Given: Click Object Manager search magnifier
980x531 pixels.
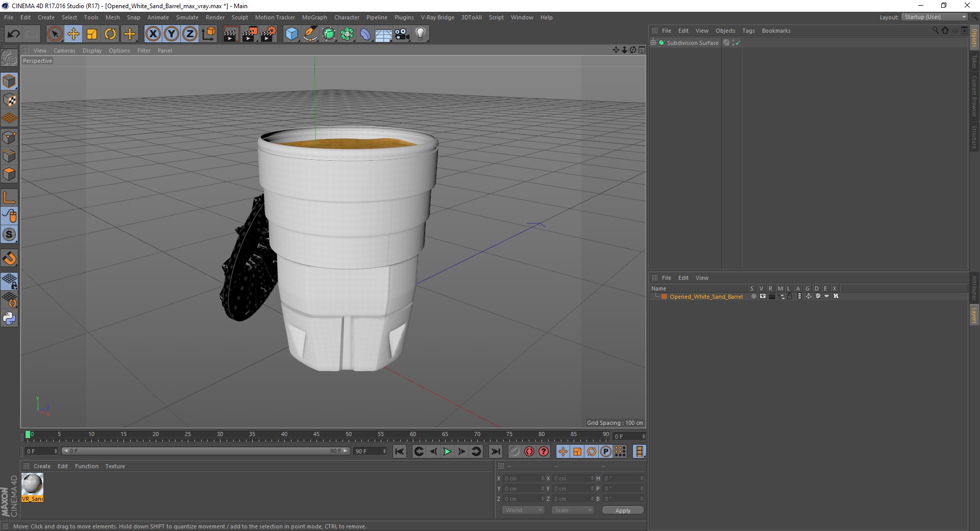Looking at the screenshot, I should (x=936, y=31).
